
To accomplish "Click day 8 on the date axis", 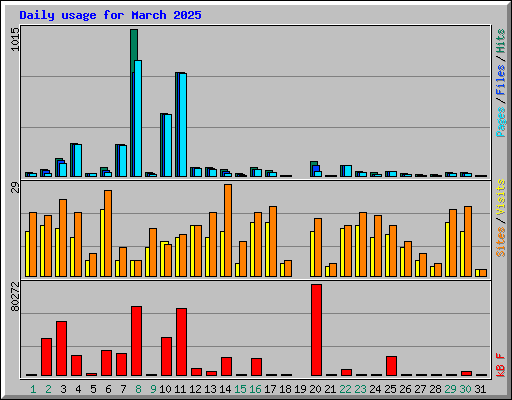I will pos(138,389).
